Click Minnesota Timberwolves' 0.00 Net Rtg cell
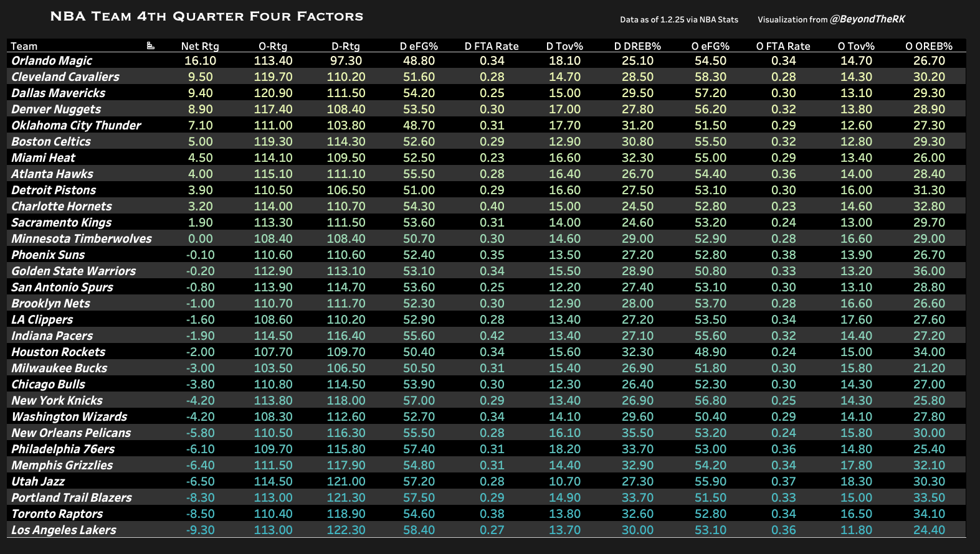This screenshot has width=980, height=554. click(200, 238)
